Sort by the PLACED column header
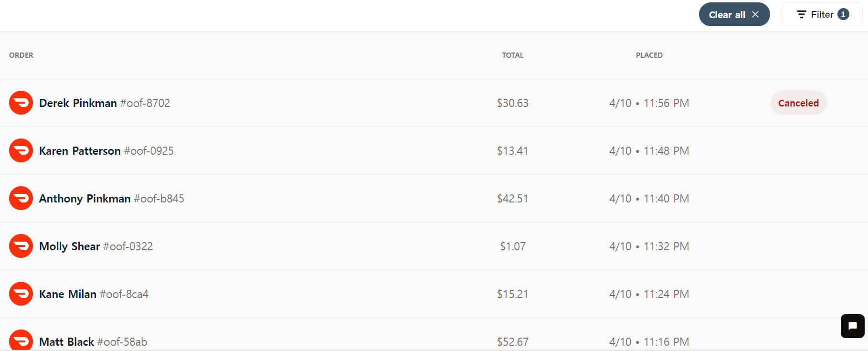This screenshot has width=868, height=351. [x=649, y=55]
